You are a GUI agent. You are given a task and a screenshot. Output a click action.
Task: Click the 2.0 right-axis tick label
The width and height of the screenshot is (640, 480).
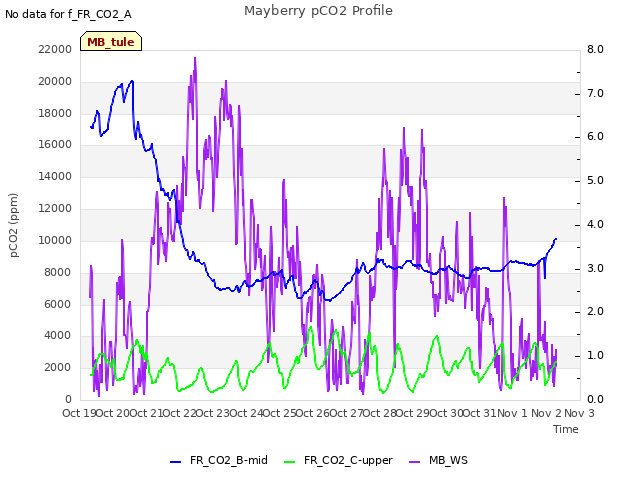pyautogui.click(x=595, y=311)
